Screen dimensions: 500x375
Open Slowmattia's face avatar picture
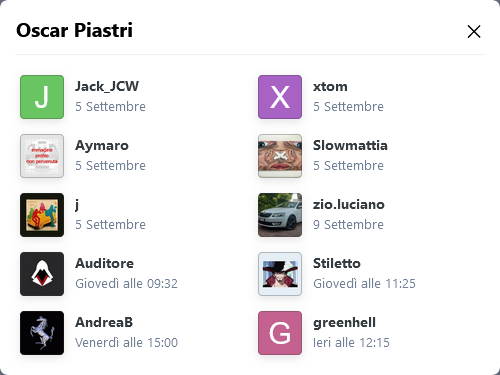point(280,156)
